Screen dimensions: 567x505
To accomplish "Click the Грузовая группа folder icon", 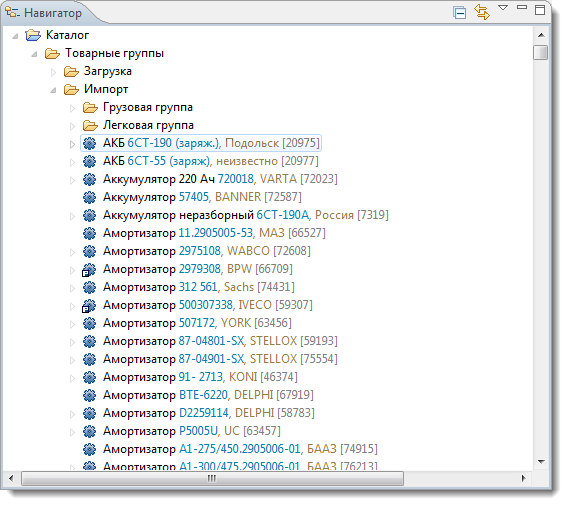I will pyautogui.click(x=90, y=107).
